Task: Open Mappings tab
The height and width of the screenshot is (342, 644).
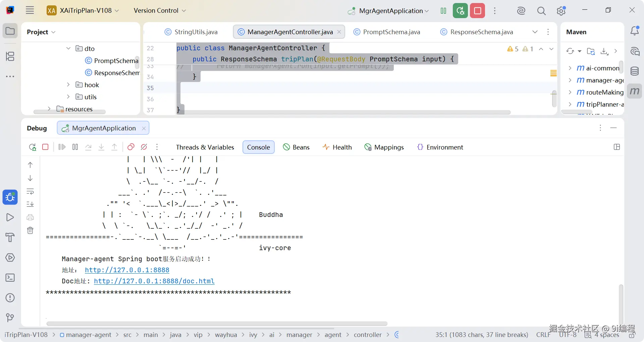Action: [384, 147]
